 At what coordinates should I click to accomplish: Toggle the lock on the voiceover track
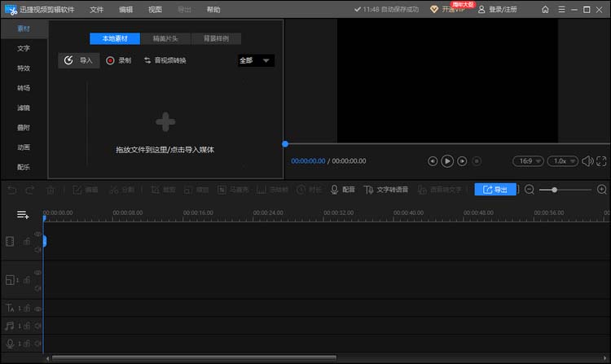pyautogui.click(x=27, y=344)
